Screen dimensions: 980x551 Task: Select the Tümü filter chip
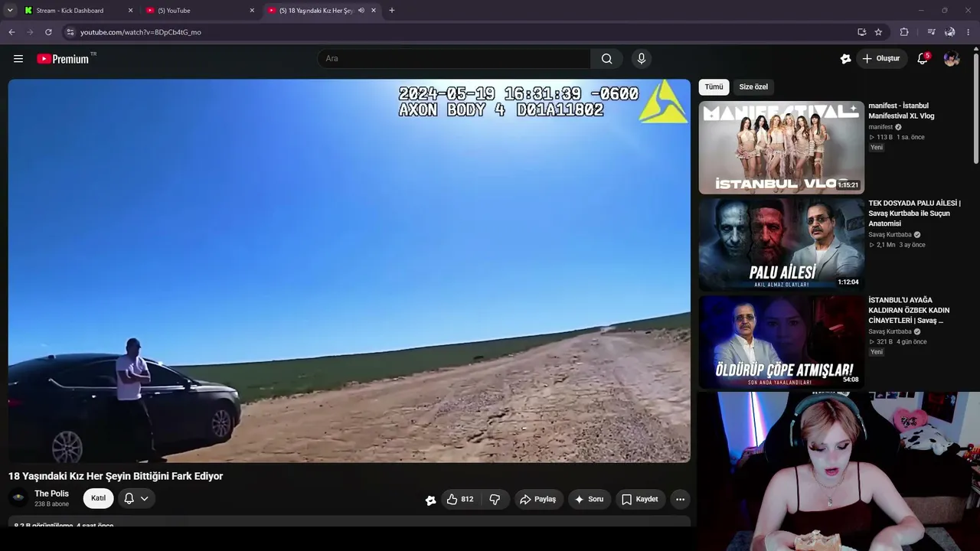(714, 87)
